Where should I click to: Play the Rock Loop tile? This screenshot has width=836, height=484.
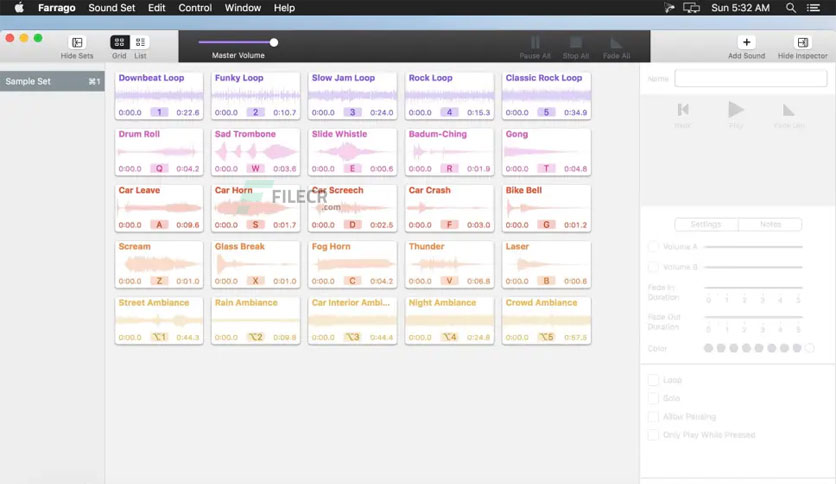click(449, 96)
